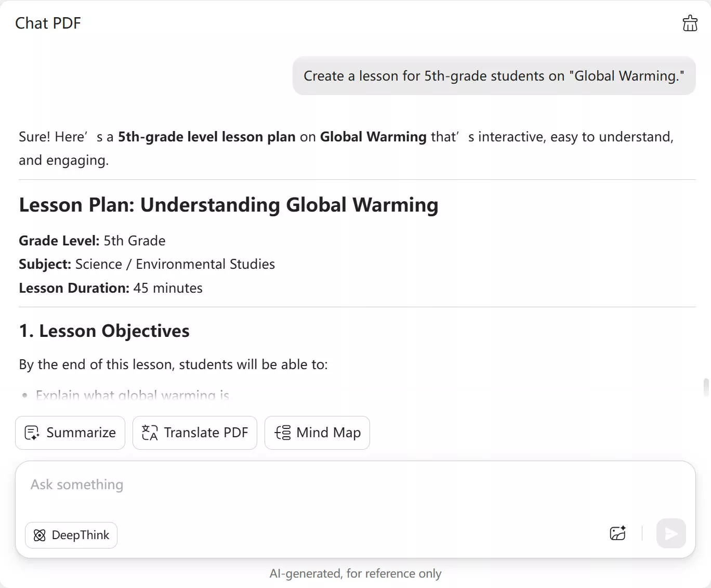711x588 pixels.
Task: Toggle the Summarize quick action
Action: pos(70,433)
